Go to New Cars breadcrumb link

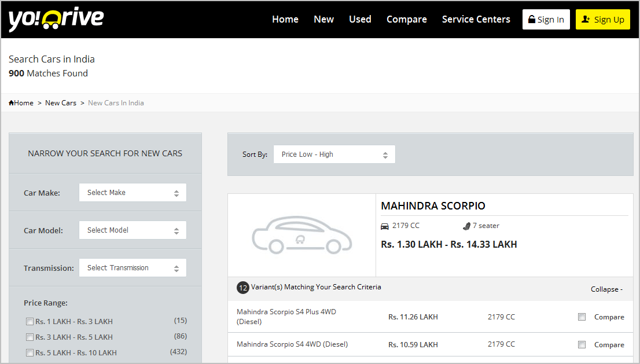61,103
